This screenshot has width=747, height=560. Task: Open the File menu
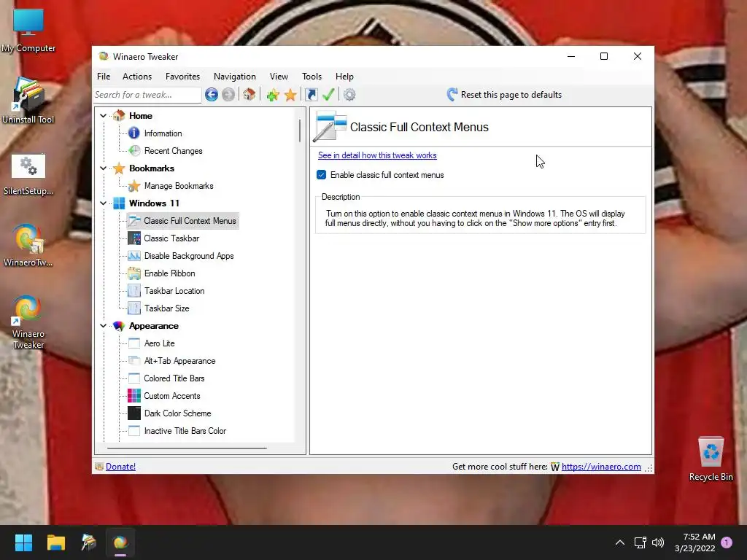click(x=104, y=76)
